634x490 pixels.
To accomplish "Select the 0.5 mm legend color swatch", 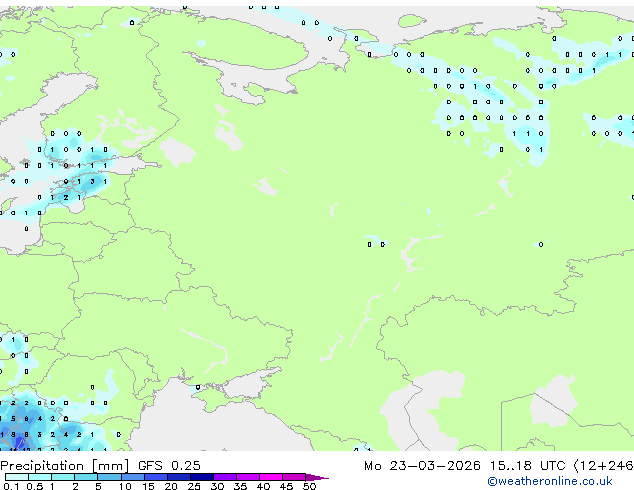I will click(x=40, y=477).
